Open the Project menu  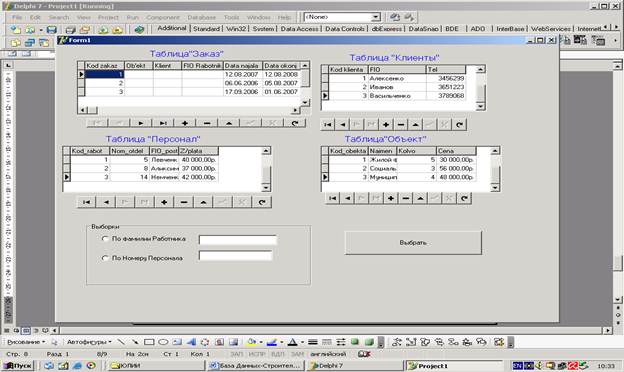[x=108, y=18]
